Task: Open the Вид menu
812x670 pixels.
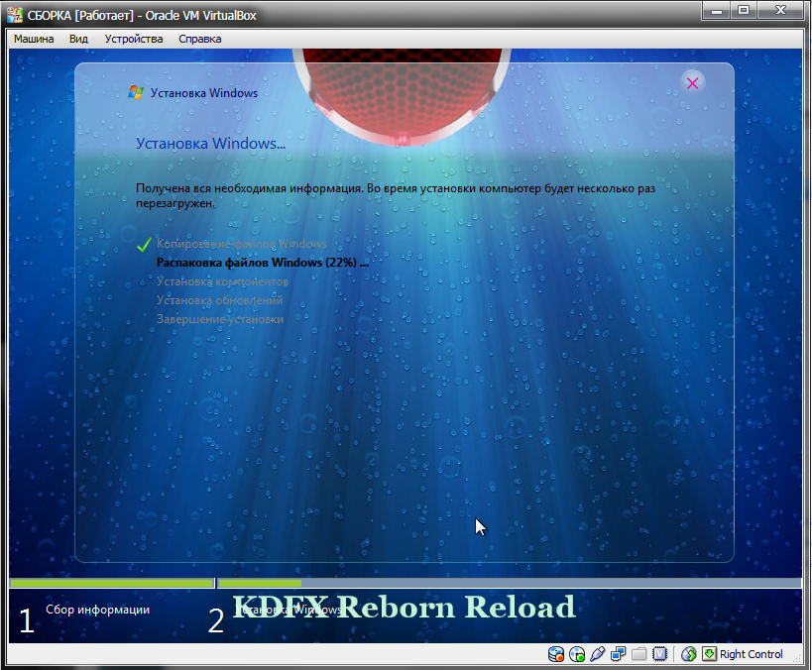Action: tap(78, 39)
